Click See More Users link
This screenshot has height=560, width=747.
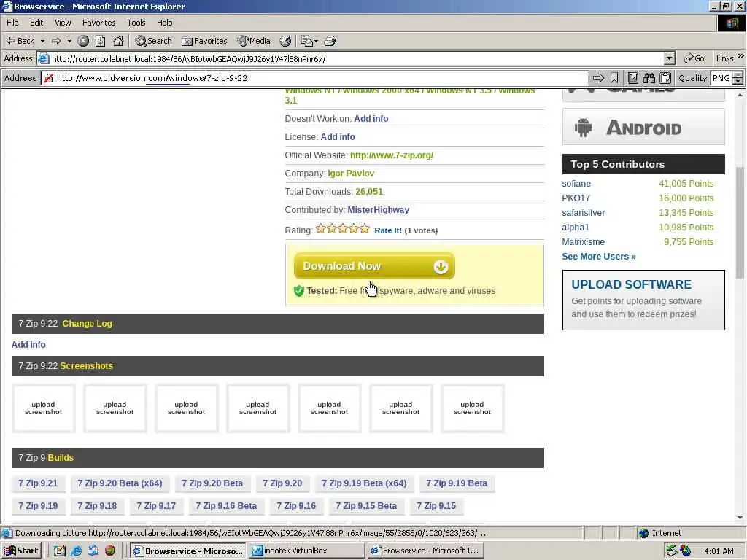click(x=599, y=256)
